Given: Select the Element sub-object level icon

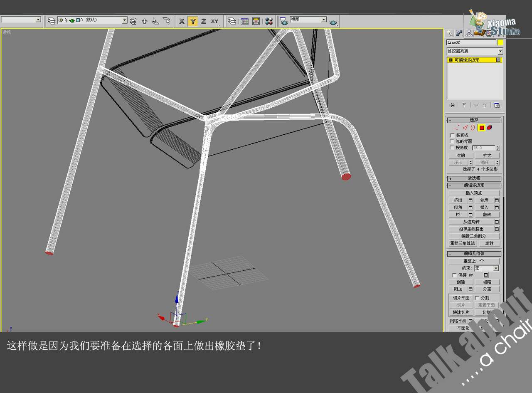Looking at the screenshot, I should pos(490,128).
